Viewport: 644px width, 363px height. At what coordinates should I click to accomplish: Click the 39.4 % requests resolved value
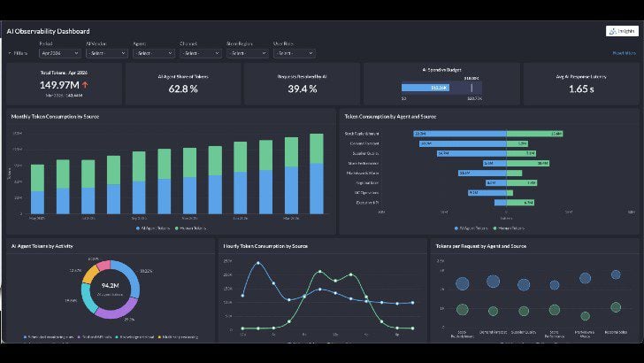click(x=303, y=89)
